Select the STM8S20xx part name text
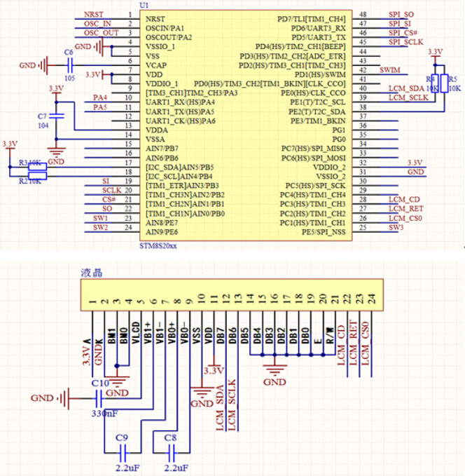This screenshot has width=465, height=476. tap(159, 247)
